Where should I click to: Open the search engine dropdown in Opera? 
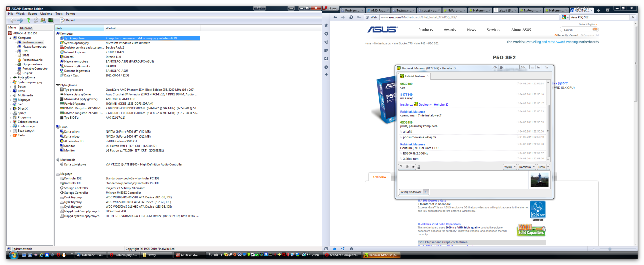point(565,17)
